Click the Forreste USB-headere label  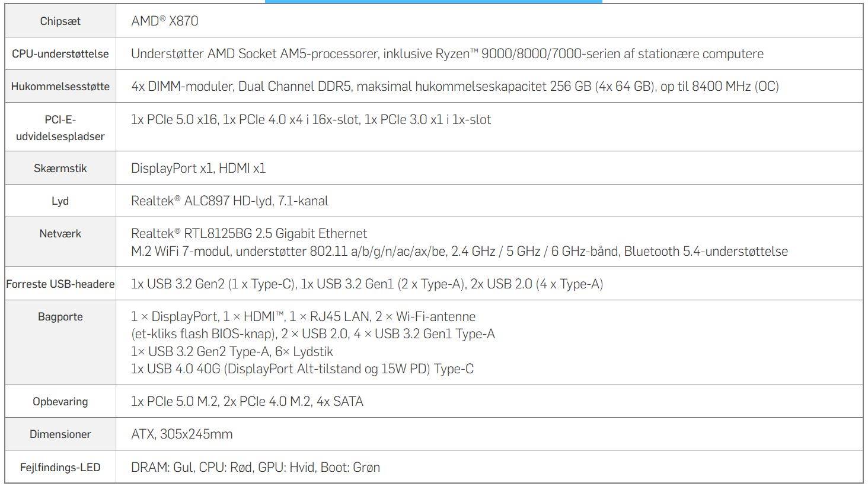[x=60, y=284]
